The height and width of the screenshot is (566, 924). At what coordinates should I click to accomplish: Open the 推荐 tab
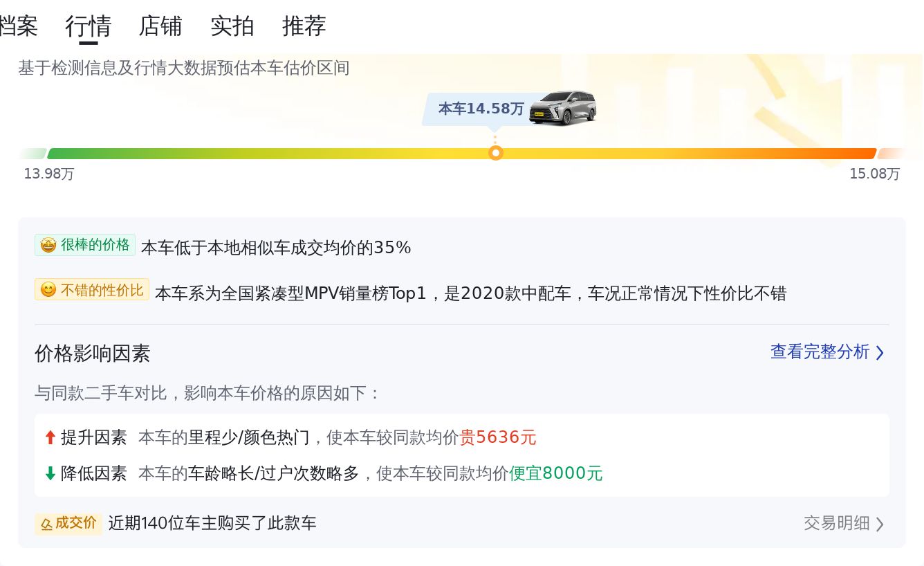(304, 26)
